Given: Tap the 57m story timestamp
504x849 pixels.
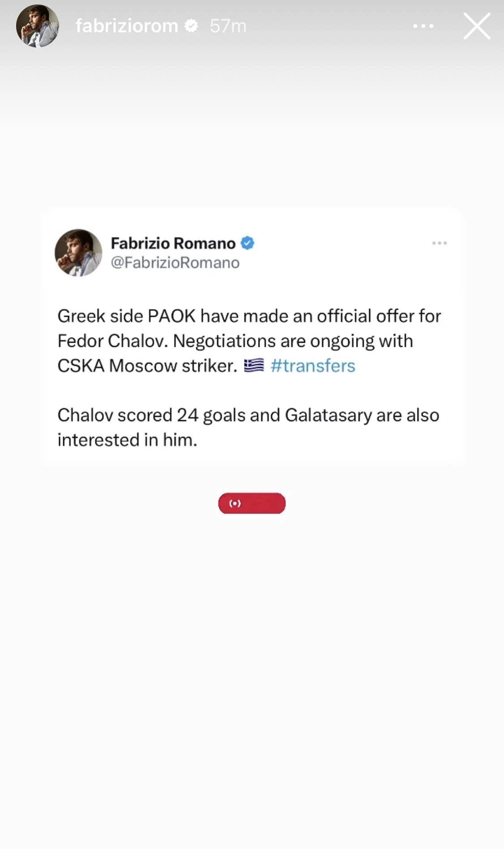Looking at the screenshot, I should [x=228, y=26].
